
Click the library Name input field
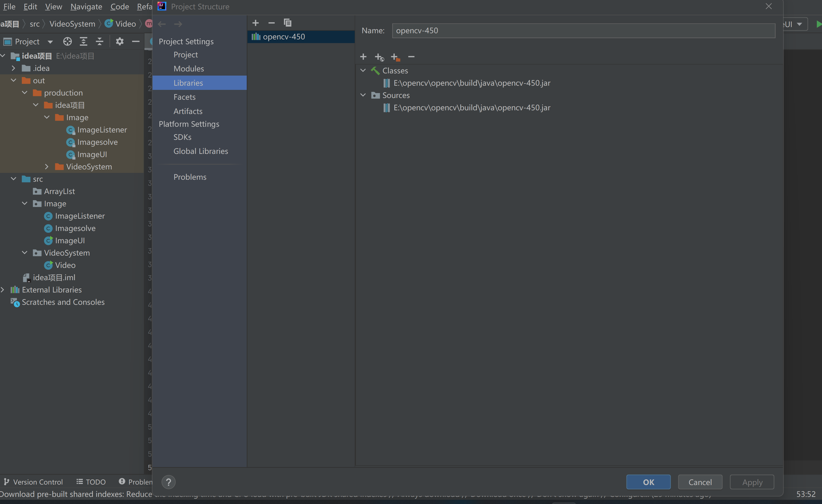point(583,31)
